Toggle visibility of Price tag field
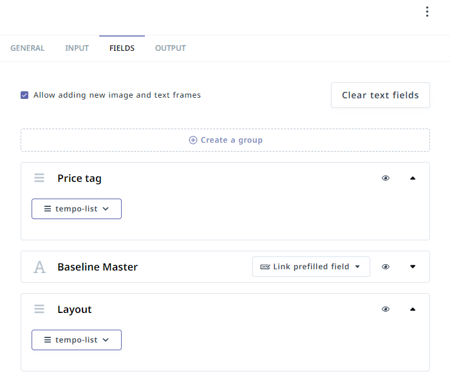This screenshot has height=392, width=450. 385,178
